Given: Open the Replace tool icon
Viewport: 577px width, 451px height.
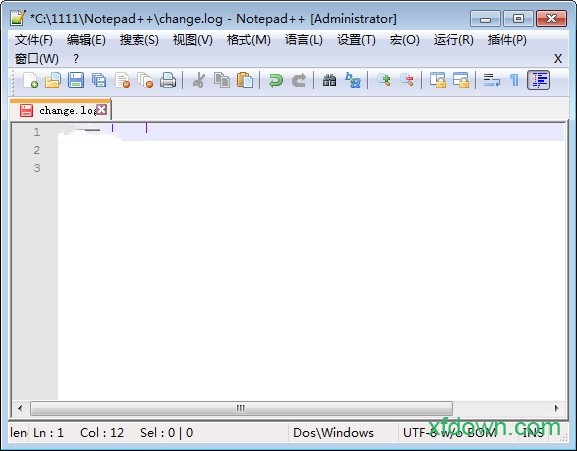Looking at the screenshot, I should (353, 80).
